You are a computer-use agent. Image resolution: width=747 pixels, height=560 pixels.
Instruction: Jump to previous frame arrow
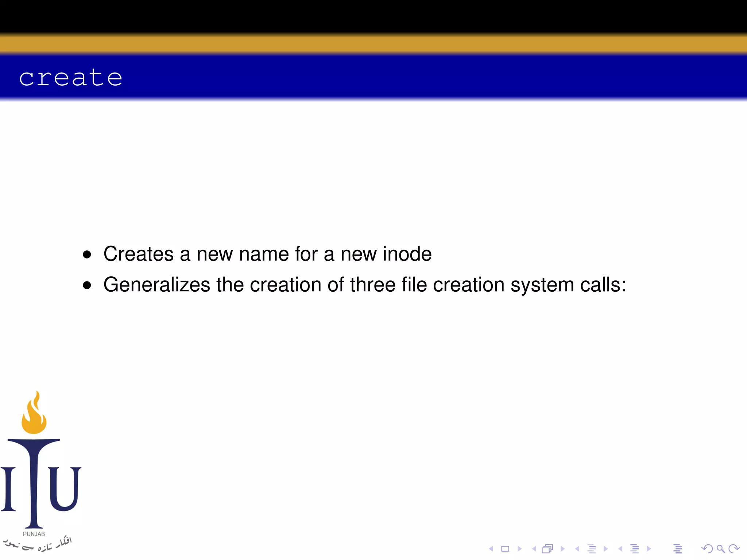(534, 549)
